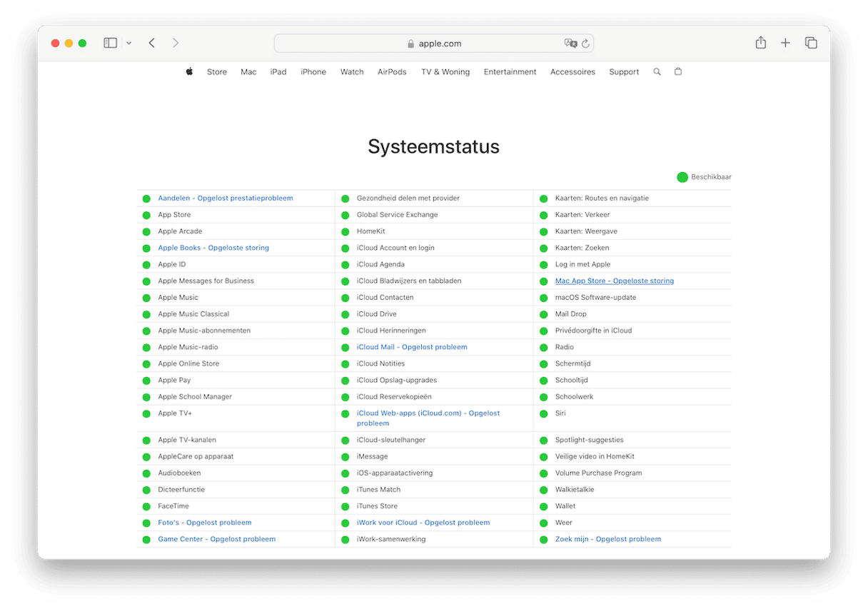This screenshot has width=868, height=609.
Task: Click the Veilige video in HomeKit entry
Action: pos(595,457)
